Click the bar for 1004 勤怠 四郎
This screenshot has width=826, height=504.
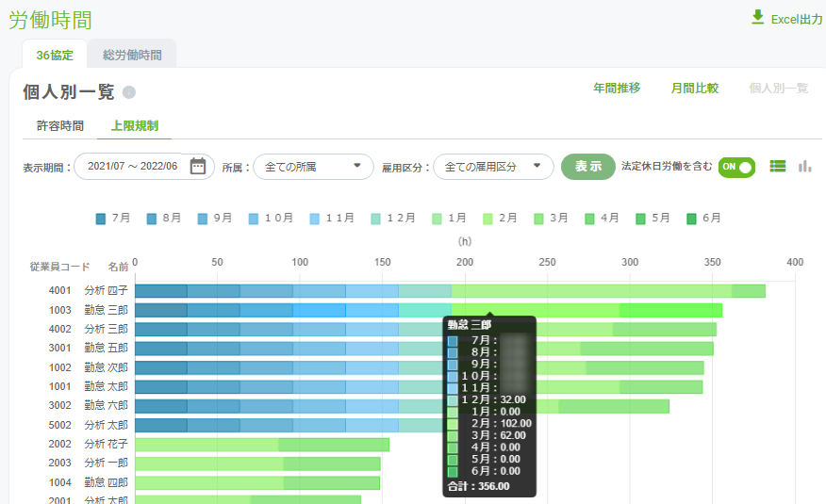(x=257, y=483)
